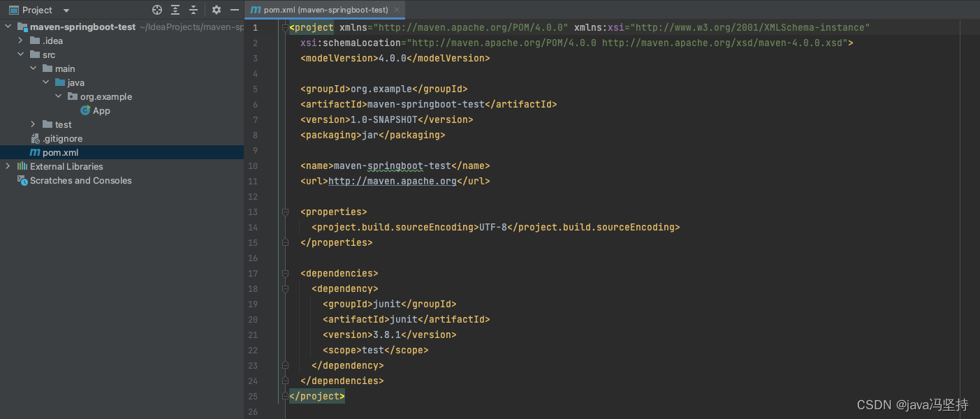The height and width of the screenshot is (419, 980).
Task: Expand the test folder arrow
Action: [x=34, y=124]
